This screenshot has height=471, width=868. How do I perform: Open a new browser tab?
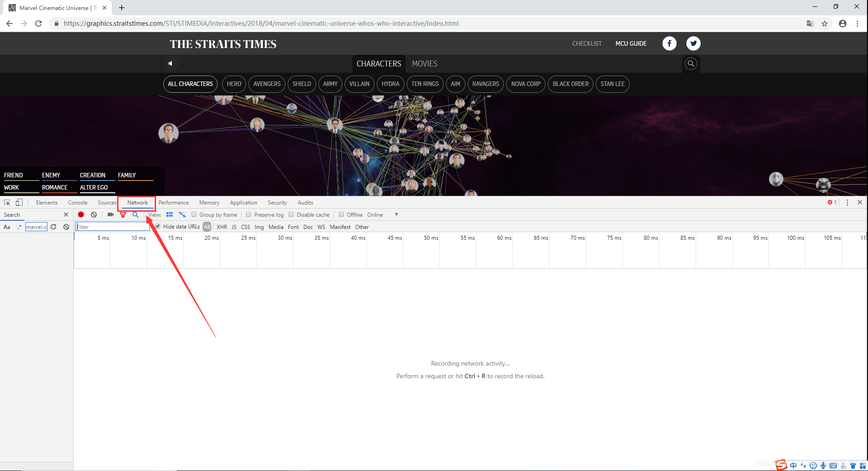point(122,8)
